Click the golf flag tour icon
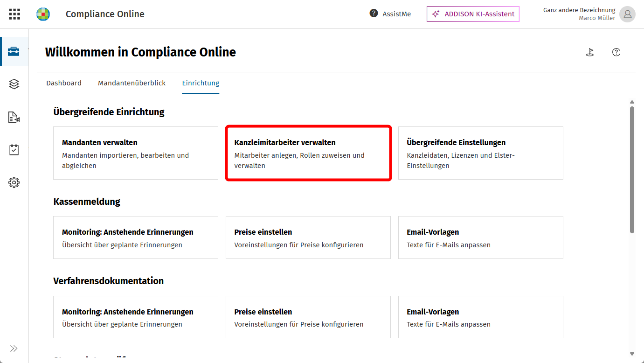The width and height of the screenshot is (644, 363). 590,52
